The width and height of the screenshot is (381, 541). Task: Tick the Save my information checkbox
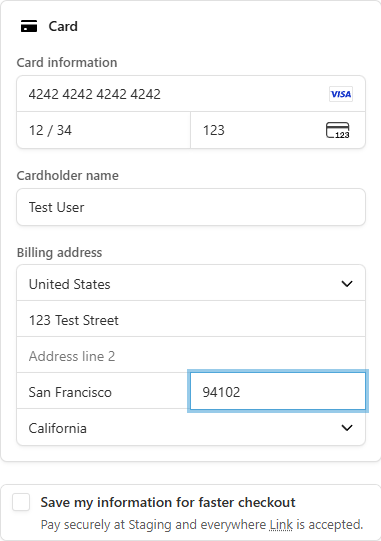(21, 502)
